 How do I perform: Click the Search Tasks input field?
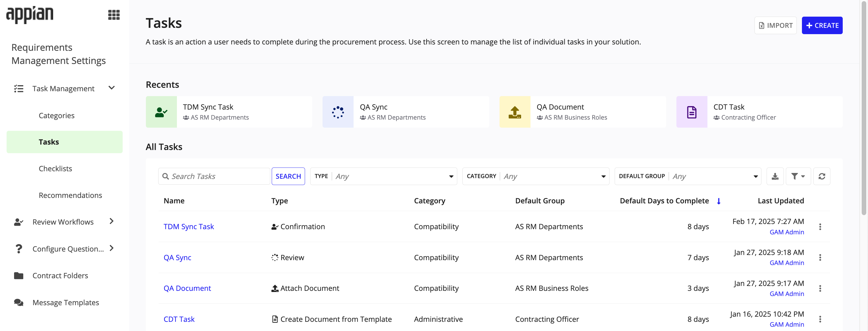pyautogui.click(x=214, y=176)
